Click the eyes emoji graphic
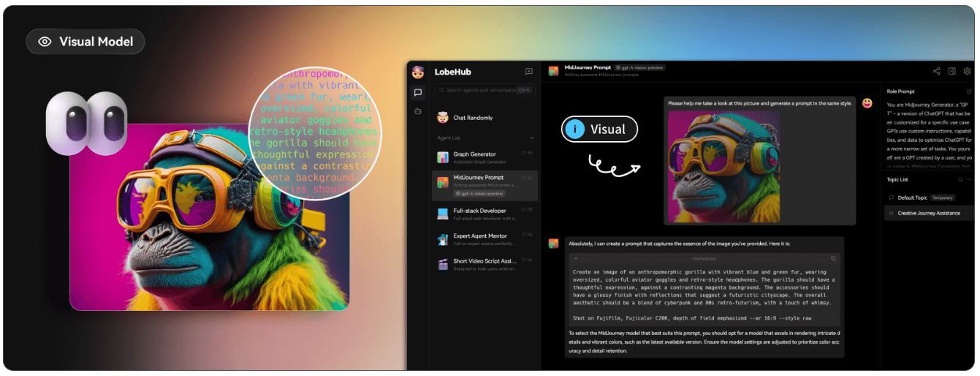980x376 pixels. coord(86,122)
